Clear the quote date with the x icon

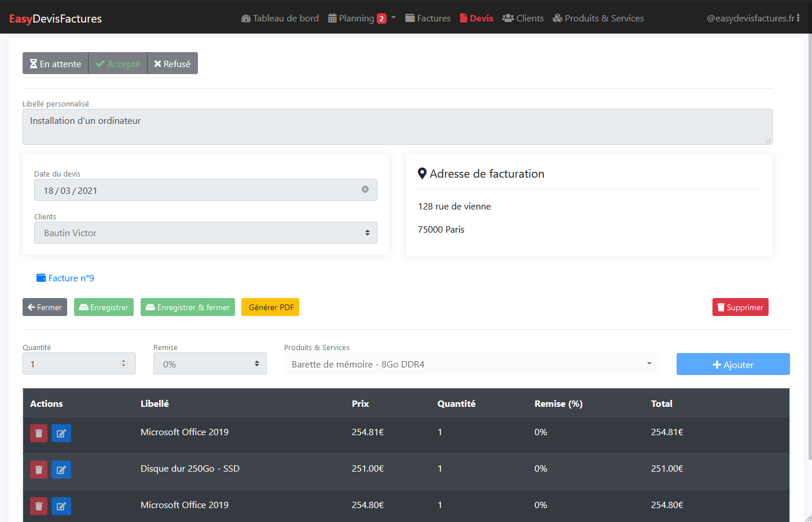point(365,189)
